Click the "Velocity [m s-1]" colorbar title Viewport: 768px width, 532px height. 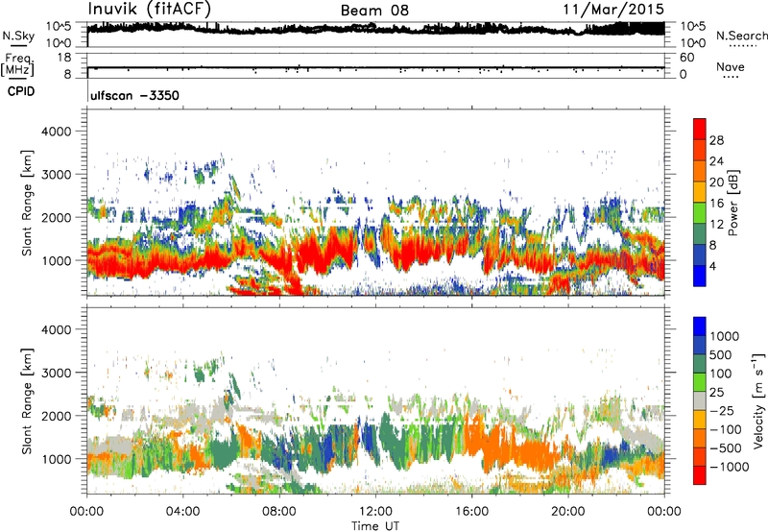758,400
